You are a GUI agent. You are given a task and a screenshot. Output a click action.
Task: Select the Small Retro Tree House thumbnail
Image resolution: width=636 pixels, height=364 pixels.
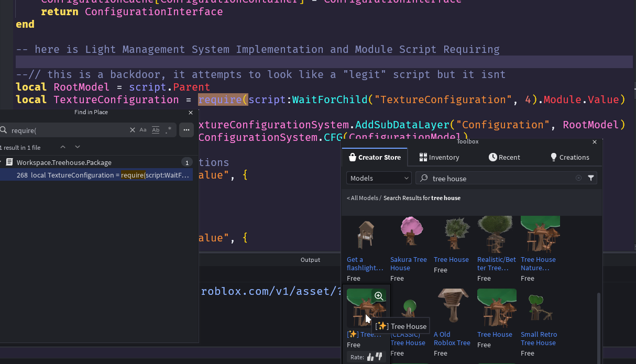(538, 308)
